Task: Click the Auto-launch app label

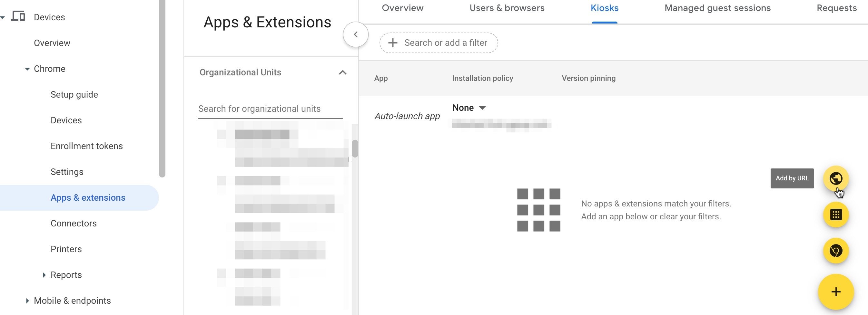Action: [407, 116]
